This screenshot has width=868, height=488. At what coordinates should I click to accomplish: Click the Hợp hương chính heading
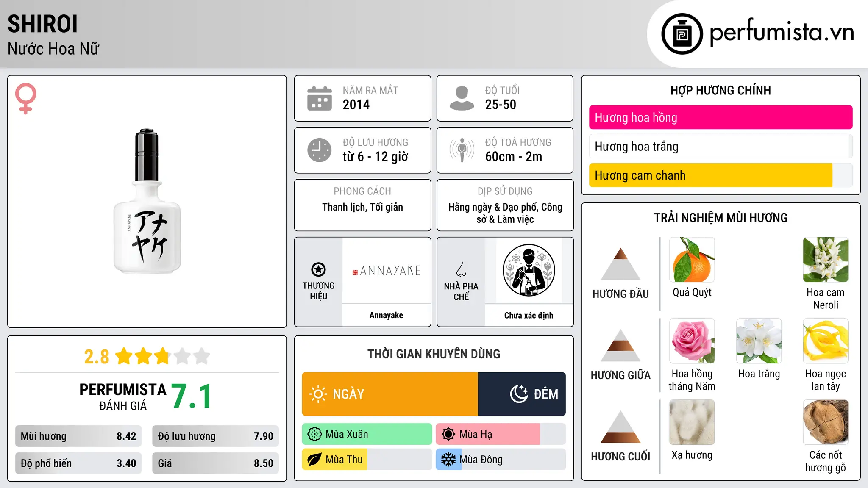[721, 90]
